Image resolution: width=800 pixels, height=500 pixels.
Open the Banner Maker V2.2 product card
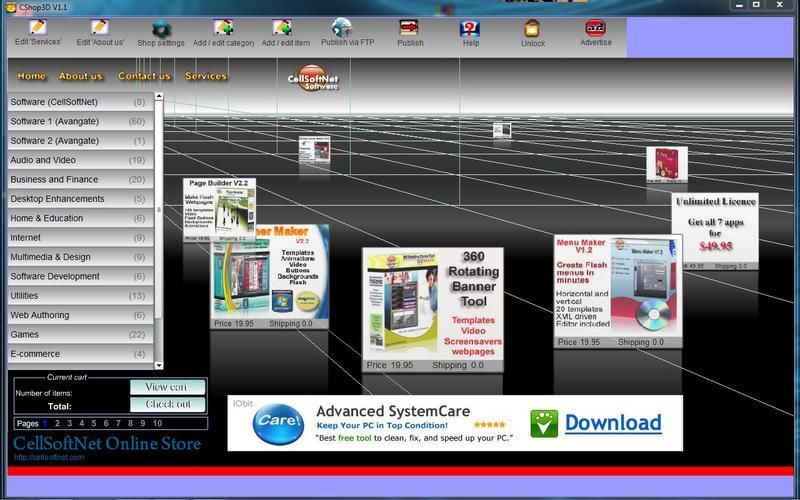click(x=270, y=278)
